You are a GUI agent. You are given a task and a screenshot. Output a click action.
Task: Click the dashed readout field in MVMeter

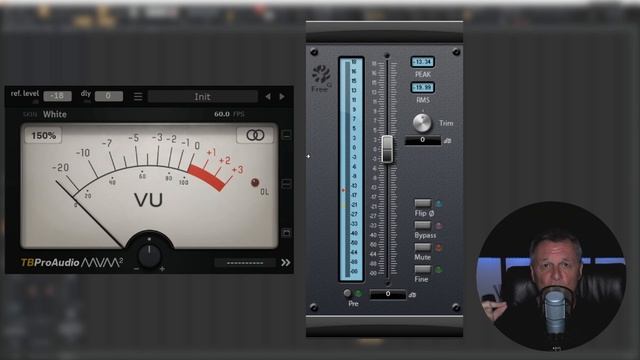point(245,263)
